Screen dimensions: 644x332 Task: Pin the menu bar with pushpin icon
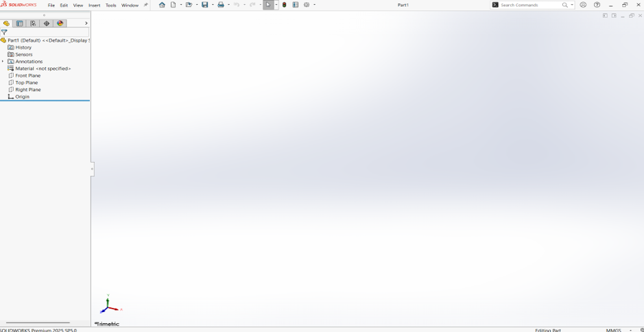tap(146, 5)
